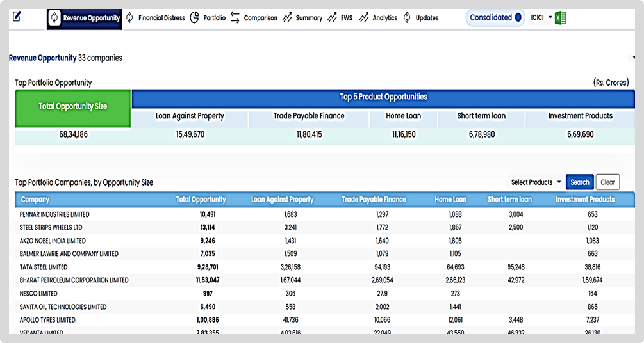Select summary value 15,49,670
Screen dimensions: 644x343
pos(190,134)
